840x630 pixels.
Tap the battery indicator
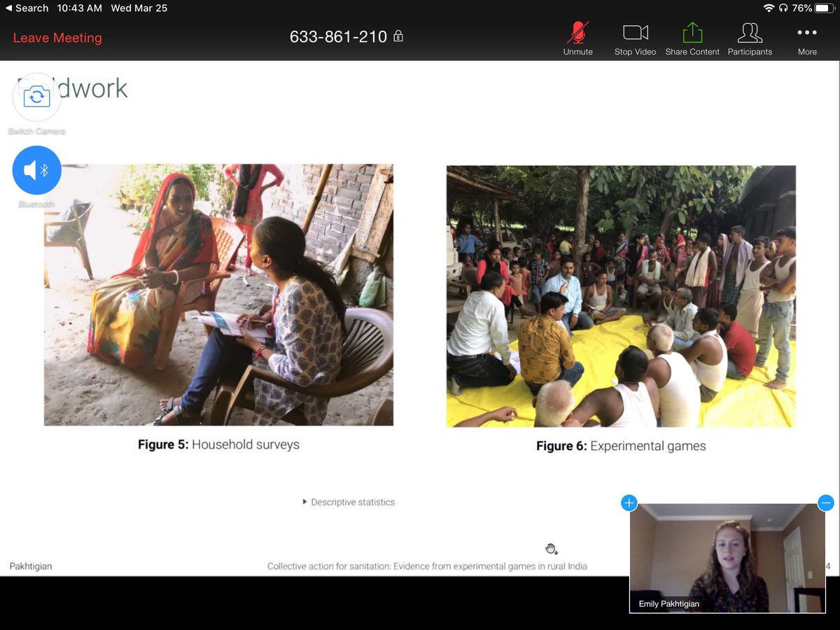tap(825, 8)
